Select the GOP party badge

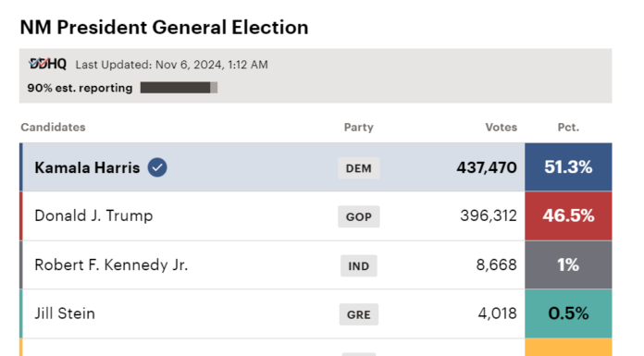[x=359, y=216]
